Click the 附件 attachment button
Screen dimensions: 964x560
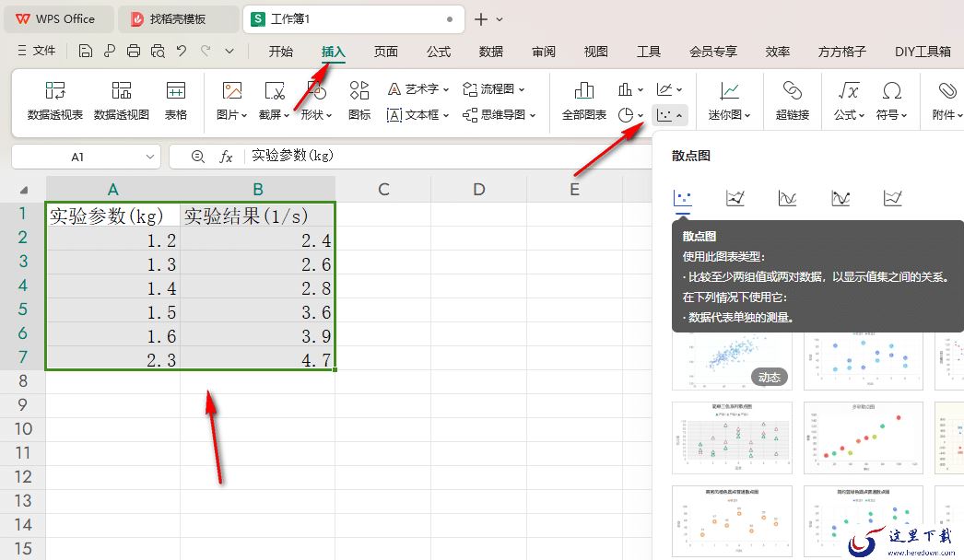pyautogui.click(x=947, y=100)
